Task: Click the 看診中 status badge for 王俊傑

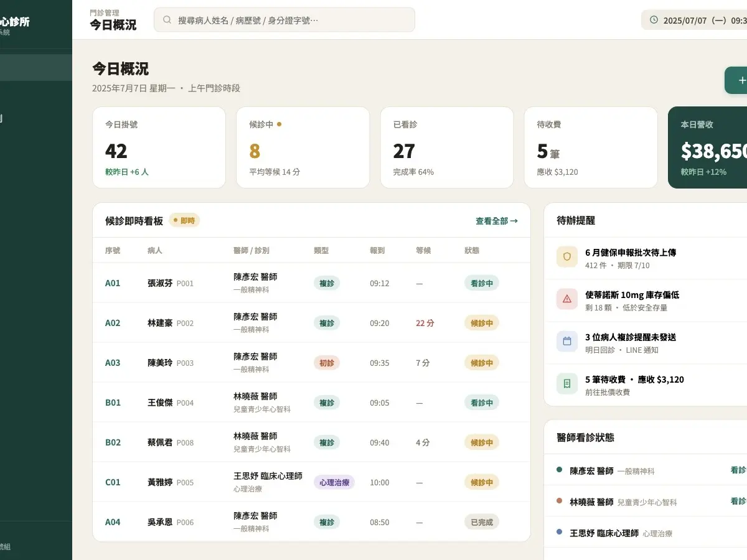Action: tap(482, 403)
